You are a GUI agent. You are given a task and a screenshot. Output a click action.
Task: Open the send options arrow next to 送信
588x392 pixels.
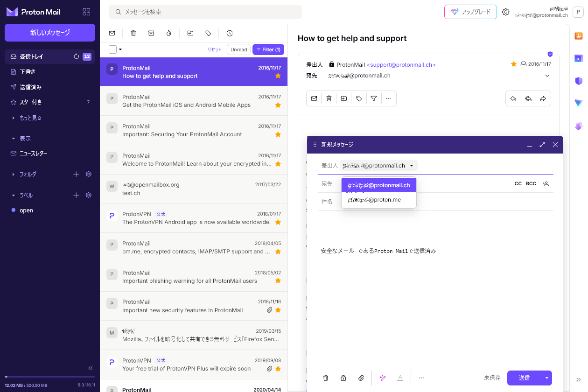coord(546,378)
